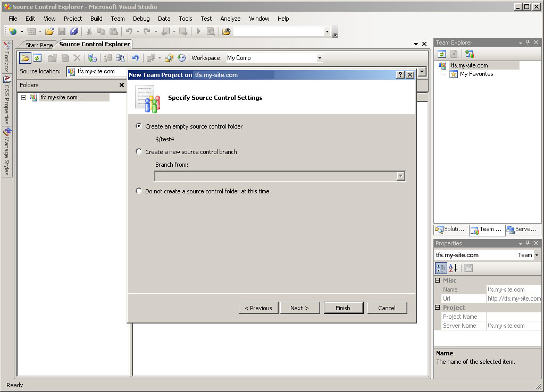The image size is (544, 392).
Task: Click the Alphabetical sort icon in Properties
Action: [453, 268]
